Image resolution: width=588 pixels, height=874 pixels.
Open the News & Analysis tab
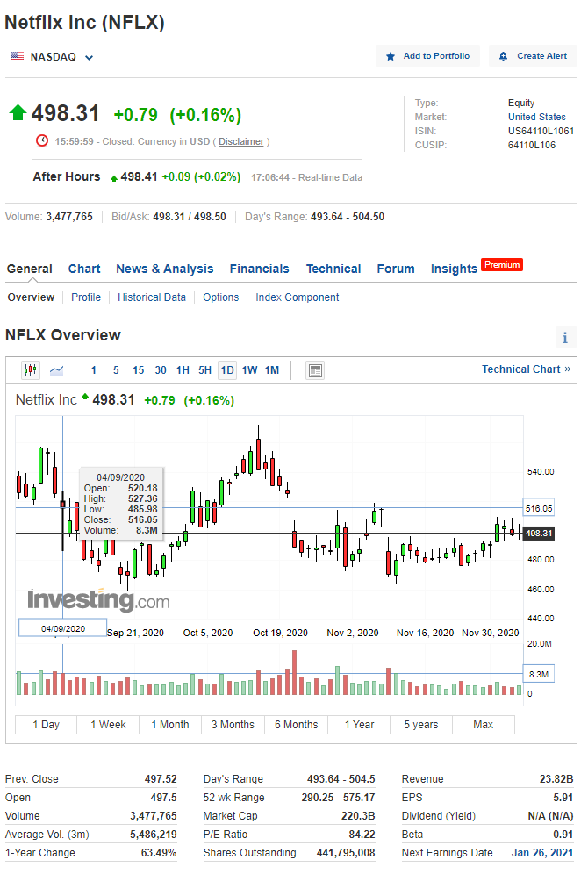164,269
